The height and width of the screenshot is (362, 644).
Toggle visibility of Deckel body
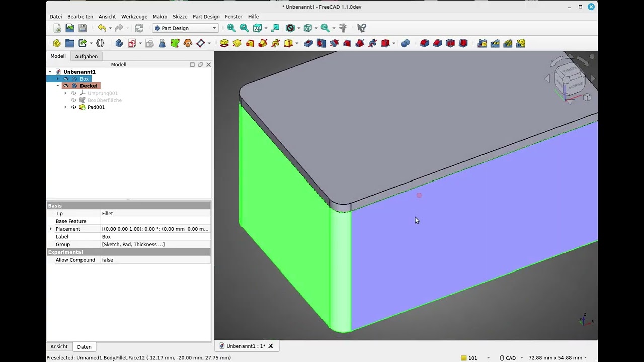[x=66, y=86]
